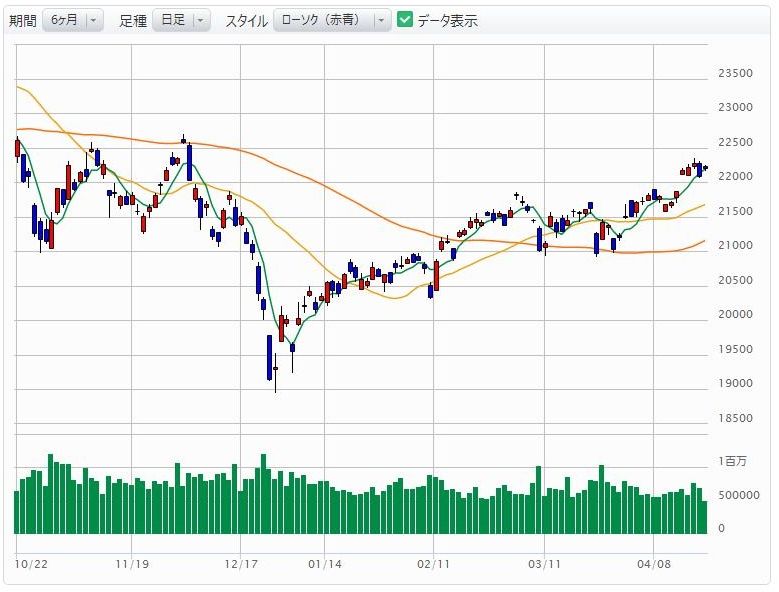The image size is (779, 592).
Task: Click the スタイル label text
Action: click(246, 20)
